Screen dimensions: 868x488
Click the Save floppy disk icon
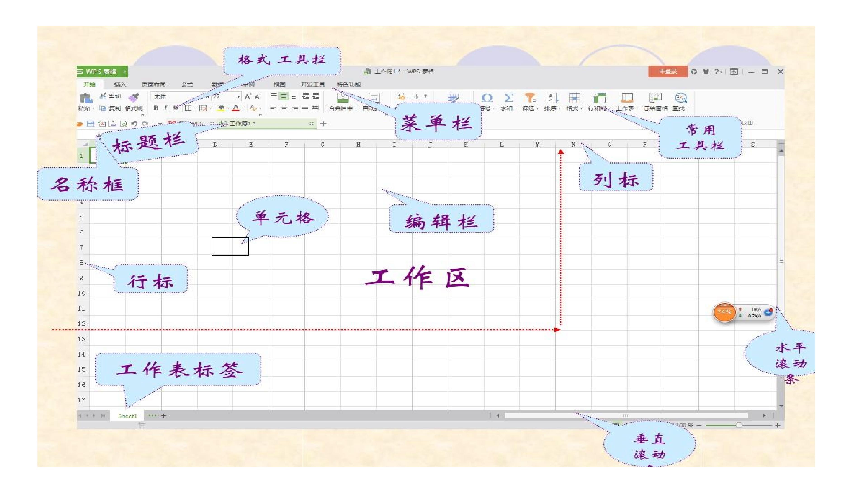(x=90, y=124)
